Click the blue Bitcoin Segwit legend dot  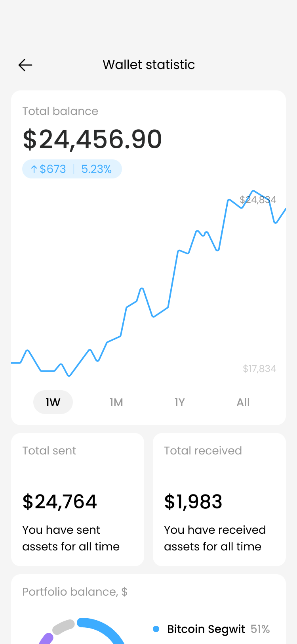click(x=156, y=629)
